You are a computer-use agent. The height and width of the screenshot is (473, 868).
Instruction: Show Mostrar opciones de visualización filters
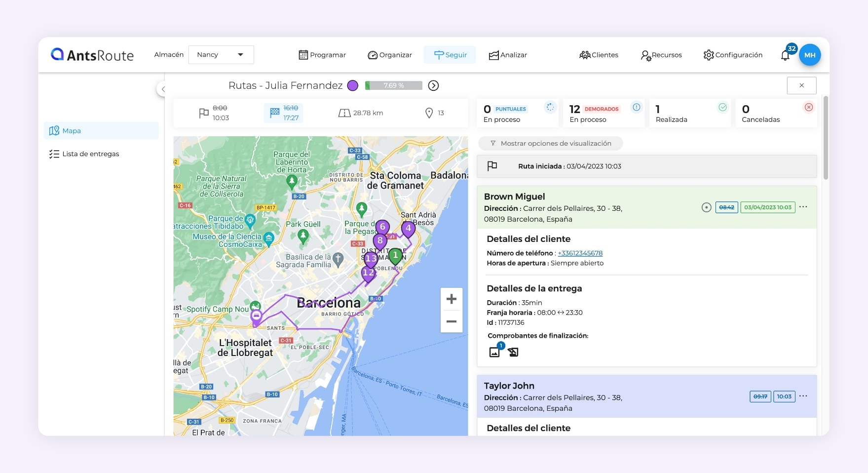pos(550,143)
